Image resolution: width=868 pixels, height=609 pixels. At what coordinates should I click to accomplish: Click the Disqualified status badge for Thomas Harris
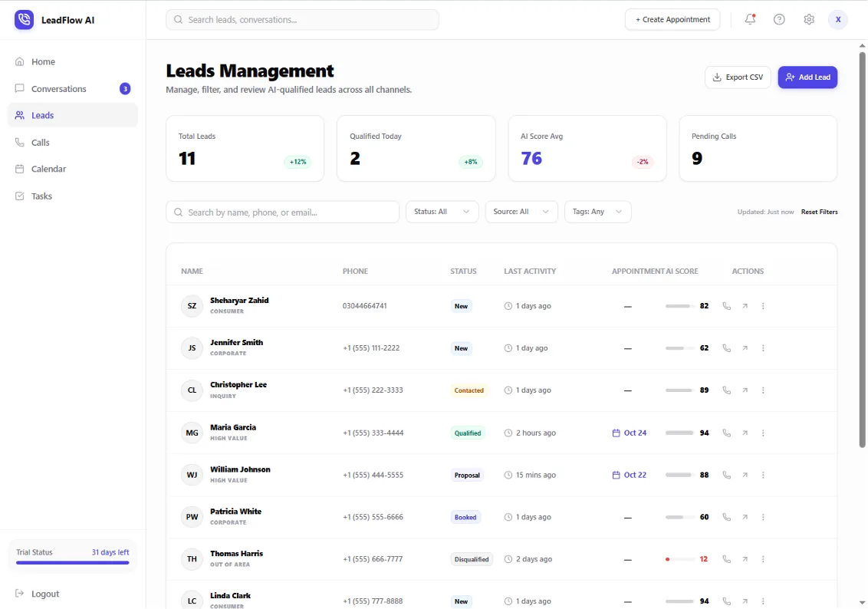point(472,559)
